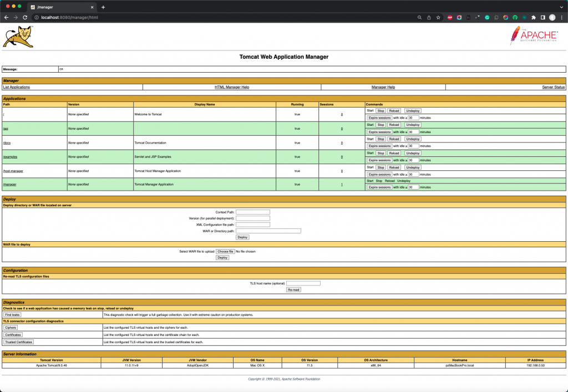Click the share page icon
568x392 pixels.
(429, 17)
